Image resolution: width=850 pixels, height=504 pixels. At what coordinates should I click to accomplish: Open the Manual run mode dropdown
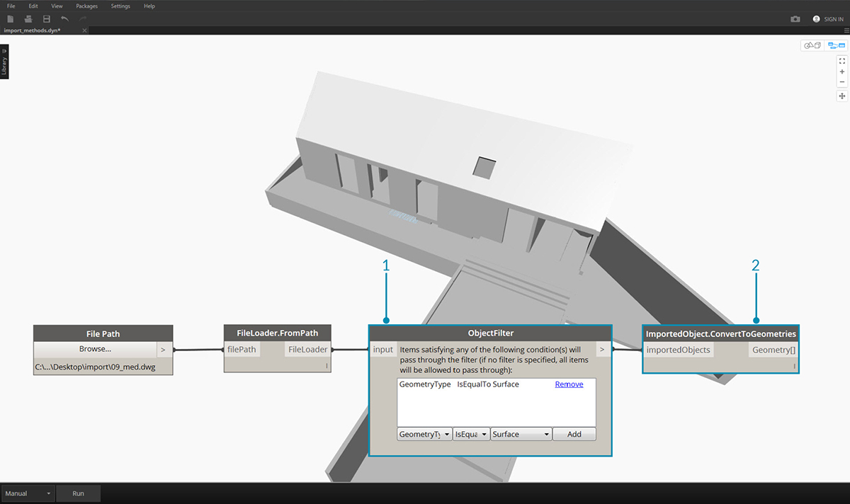coord(28,493)
